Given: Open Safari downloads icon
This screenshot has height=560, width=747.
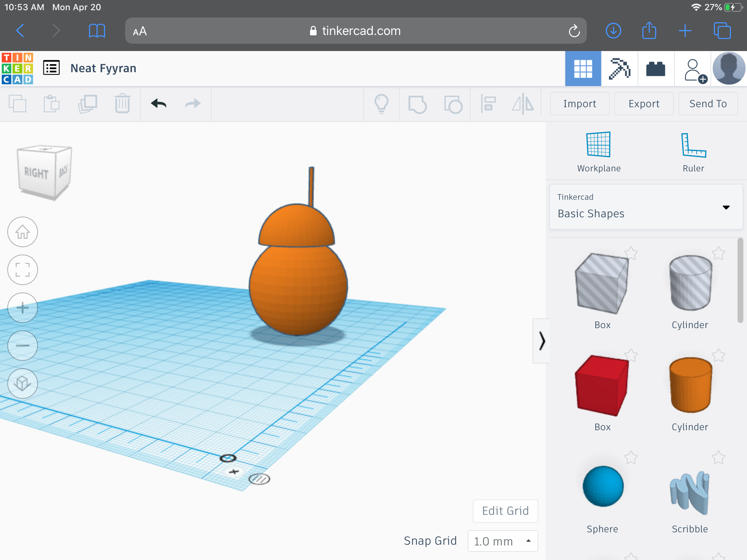Looking at the screenshot, I should click(614, 31).
